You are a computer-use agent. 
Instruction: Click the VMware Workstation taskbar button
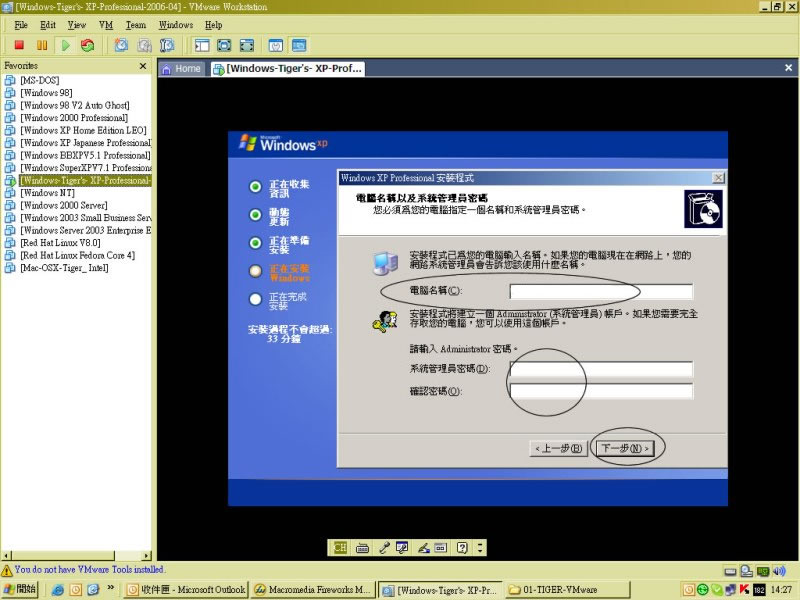coord(441,590)
